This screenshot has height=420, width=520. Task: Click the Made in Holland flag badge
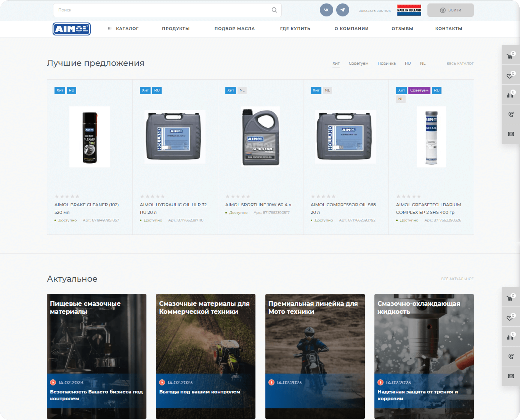(x=409, y=10)
